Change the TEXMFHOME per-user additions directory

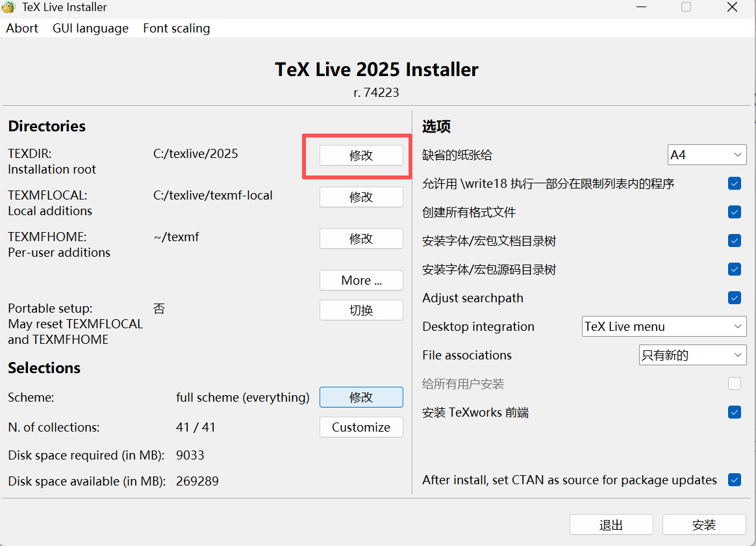click(361, 239)
